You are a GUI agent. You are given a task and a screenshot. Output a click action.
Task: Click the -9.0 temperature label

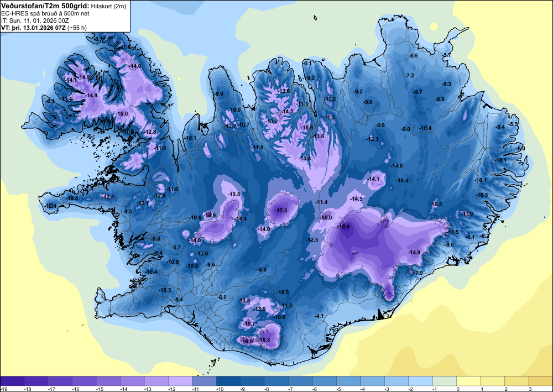[406, 129]
